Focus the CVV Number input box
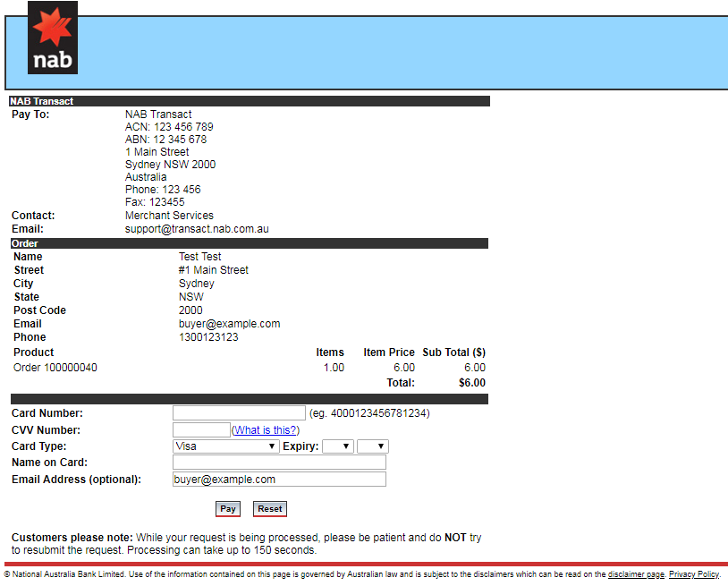Screen dimensions: 728x586 pyautogui.click(x=201, y=430)
